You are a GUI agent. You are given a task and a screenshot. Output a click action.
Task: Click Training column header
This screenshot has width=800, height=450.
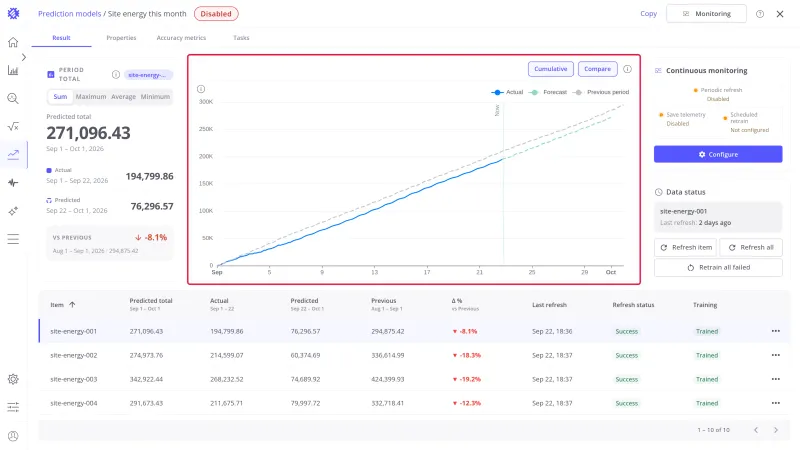pyautogui.click(x=705, y=305)
